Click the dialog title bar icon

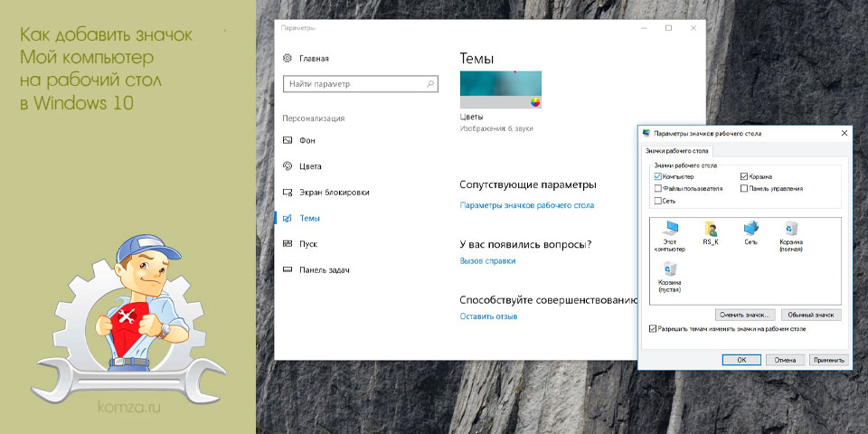[x=646, y=134]
